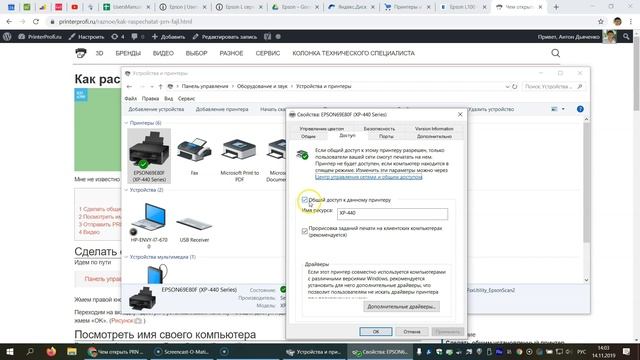640x360 pixels.
Task: Click Дополнительные драйверы button
Action: click(402, 307)
